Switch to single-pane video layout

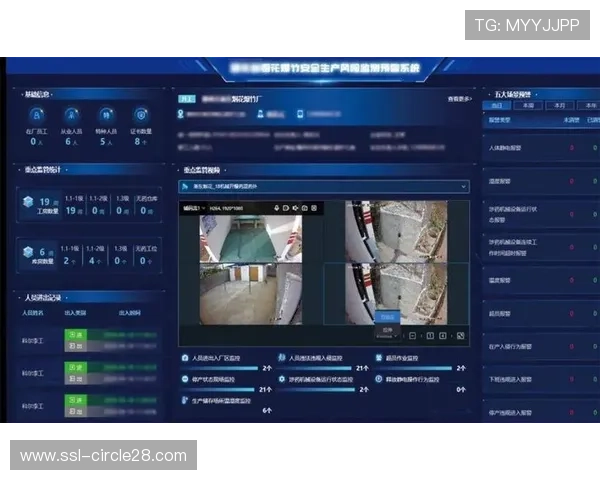tap(429, 335)
